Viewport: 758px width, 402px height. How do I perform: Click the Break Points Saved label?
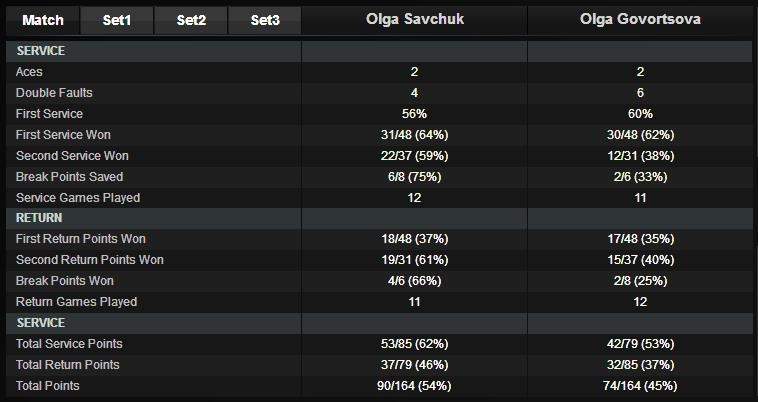coord(68,177)
